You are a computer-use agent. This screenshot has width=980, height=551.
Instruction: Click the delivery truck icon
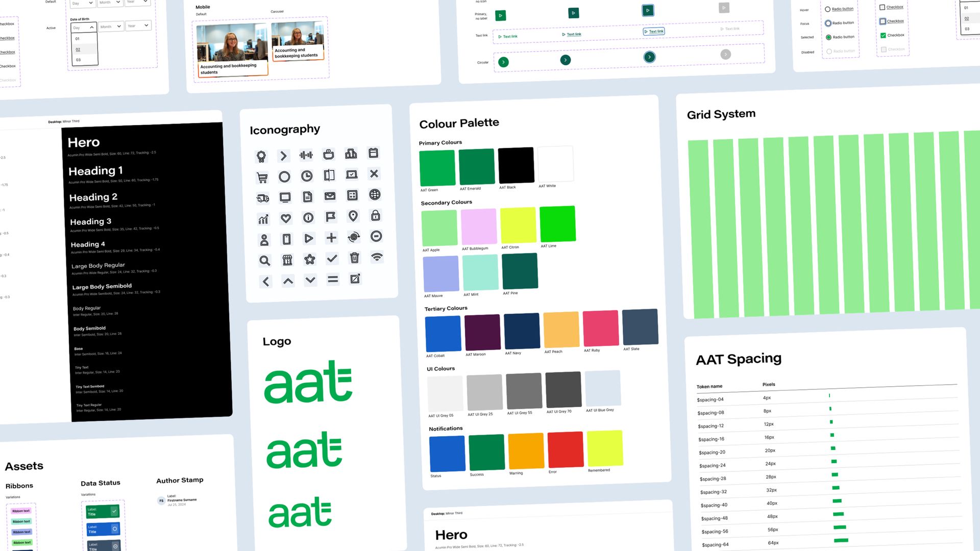[x=263, y=198]
